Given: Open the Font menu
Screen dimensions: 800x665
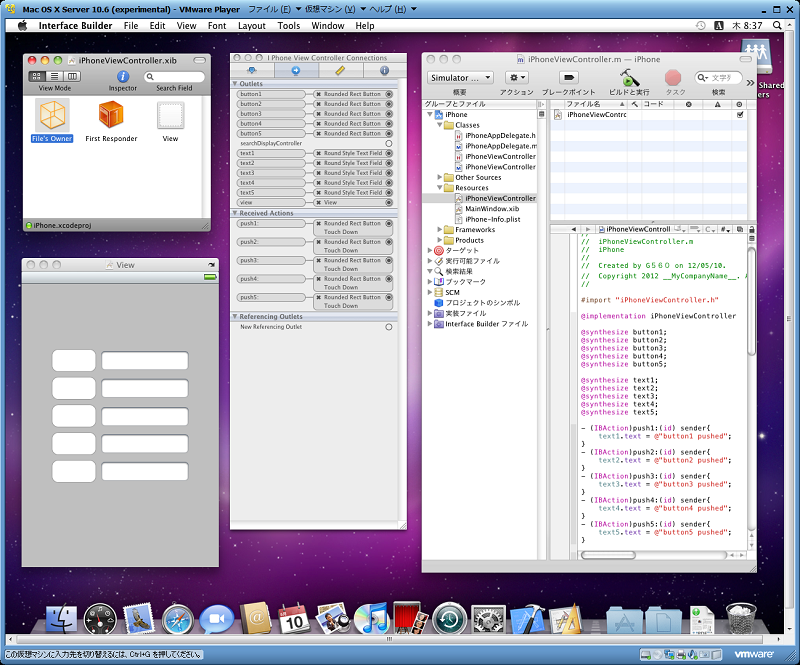Looking at the screenshot, I should 217,26.
